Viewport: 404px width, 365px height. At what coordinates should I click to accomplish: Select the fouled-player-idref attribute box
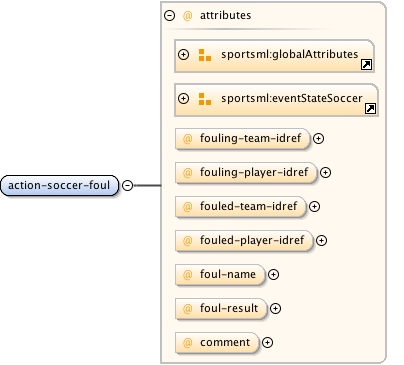tap(244, 241)
